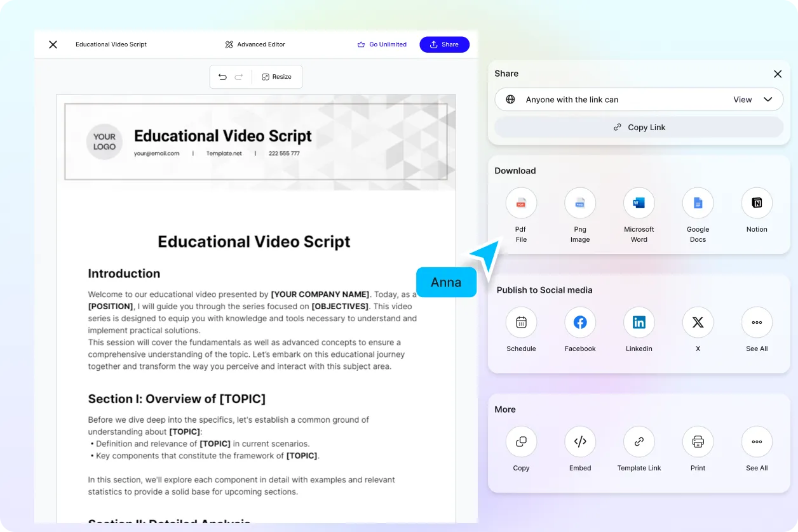The image size is (798, 532).
Task: Select Section I: Overview of [TOPIC] heading
Action: click(x=177, y=399)
